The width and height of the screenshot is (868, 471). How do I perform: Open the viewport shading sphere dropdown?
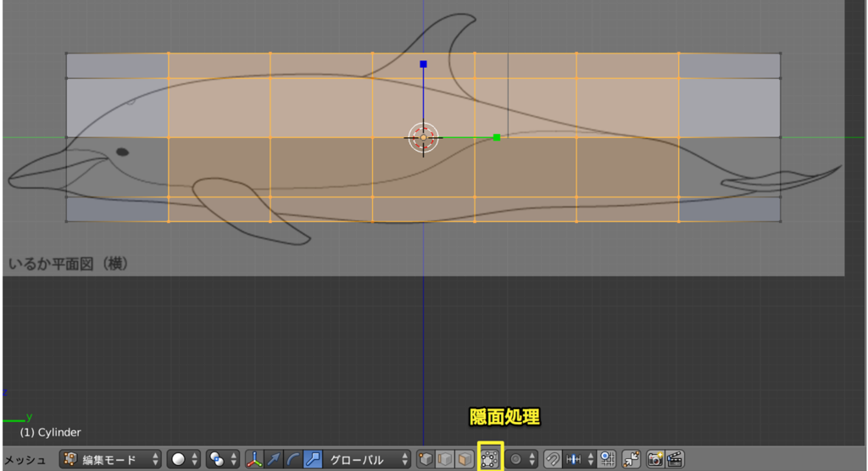click(x=183, y=459)
